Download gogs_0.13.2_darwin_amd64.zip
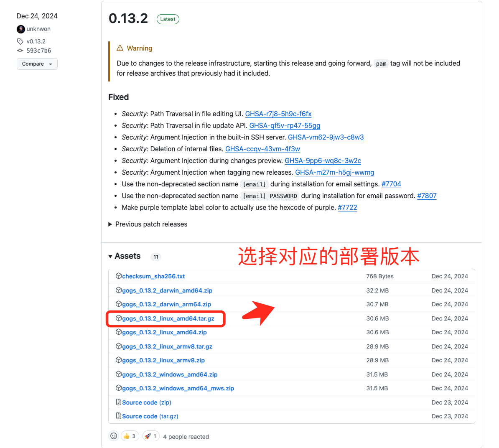Viewport: 499px width, 448px height. coord(167,290)
